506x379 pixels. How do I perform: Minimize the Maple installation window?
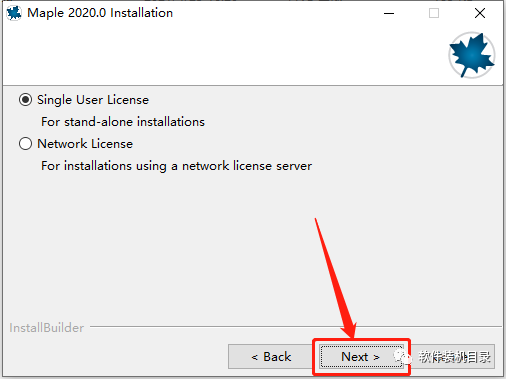389,13
